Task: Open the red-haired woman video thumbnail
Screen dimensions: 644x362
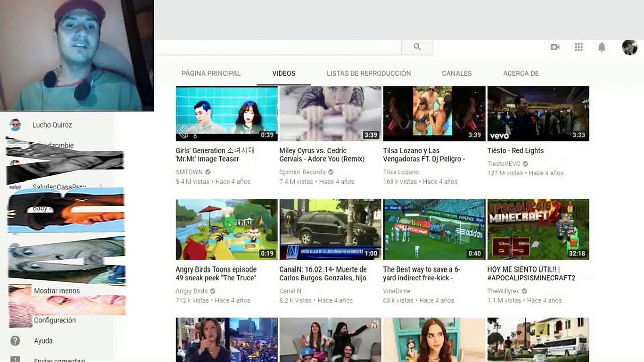Action: (x=434, y=339)
